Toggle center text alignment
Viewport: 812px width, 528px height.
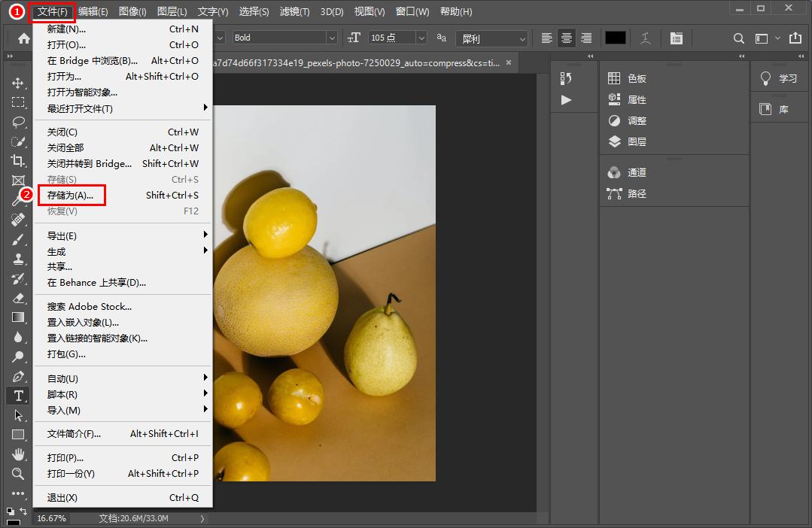(x=567, y=38)
